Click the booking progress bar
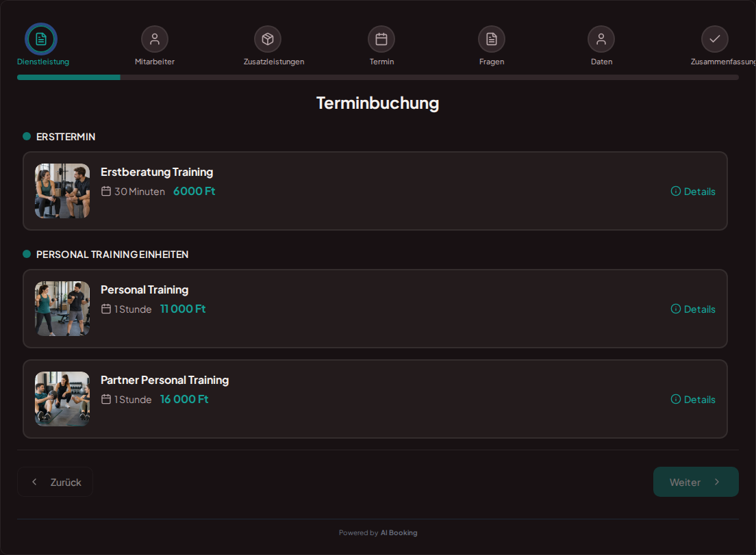 click(x=377, y=77)
